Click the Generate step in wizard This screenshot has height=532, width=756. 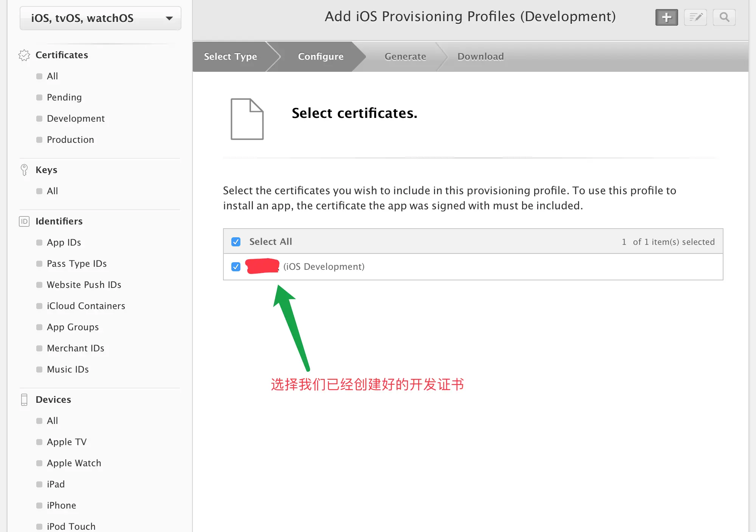pyautogui.click(x=405, y=57)
